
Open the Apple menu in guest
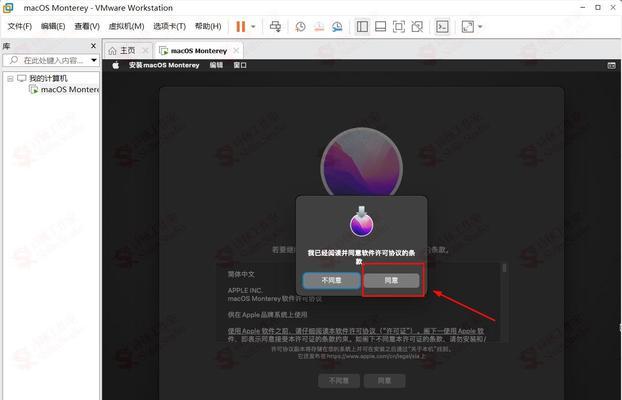click(x=115, y=65)
